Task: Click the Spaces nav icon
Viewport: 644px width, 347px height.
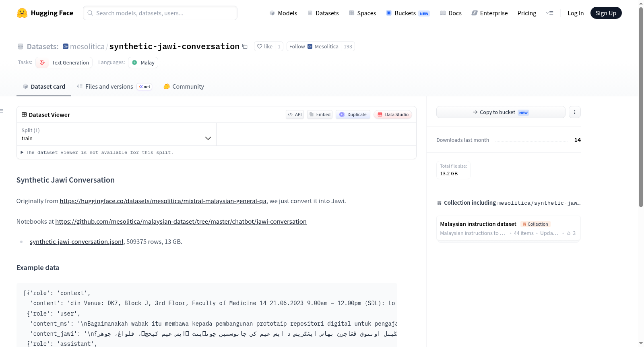Action: (x=352, y=13)
